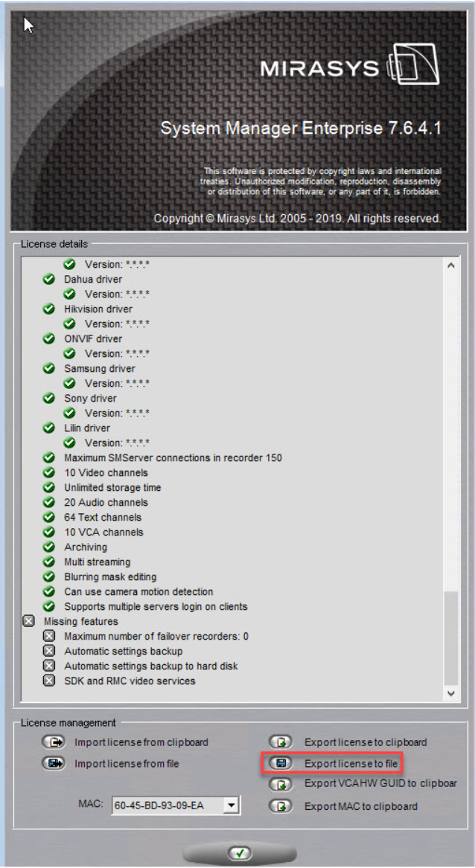The width and height of the screenshot is (475, 868).
Task: Select the ONVIF driver entry
Action: pos(93,338)
